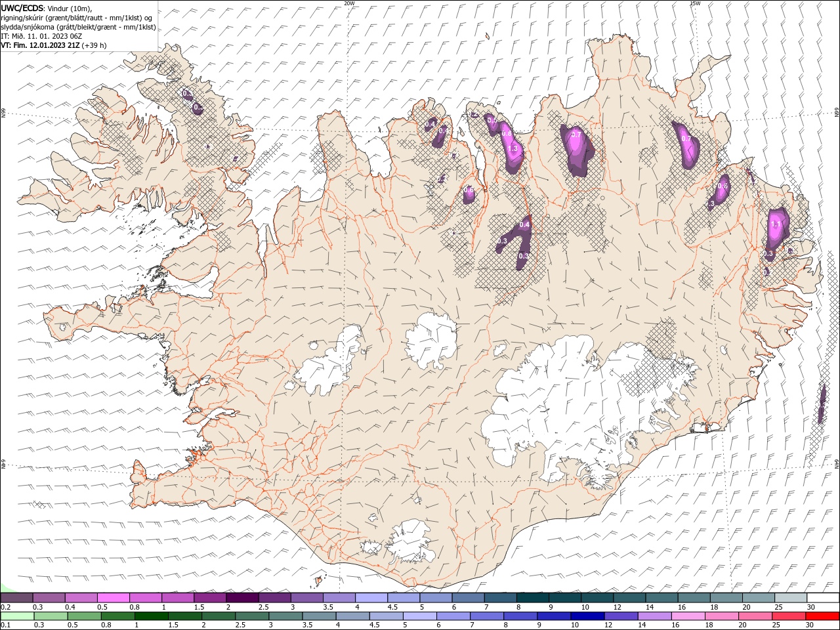The height and width of the screenshot is (630, 840).
Task: Pick the darkest purple 2 snow scale swatch
Action: 242,598
